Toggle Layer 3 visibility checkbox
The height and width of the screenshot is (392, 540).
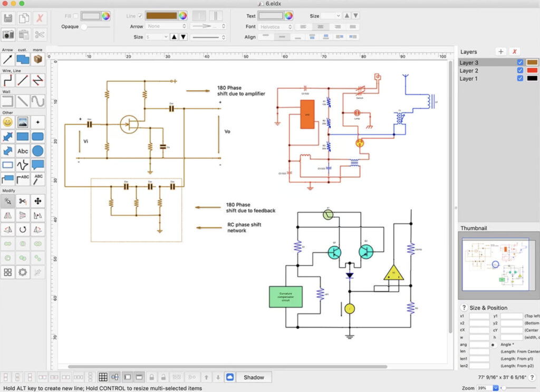point(520,62)
